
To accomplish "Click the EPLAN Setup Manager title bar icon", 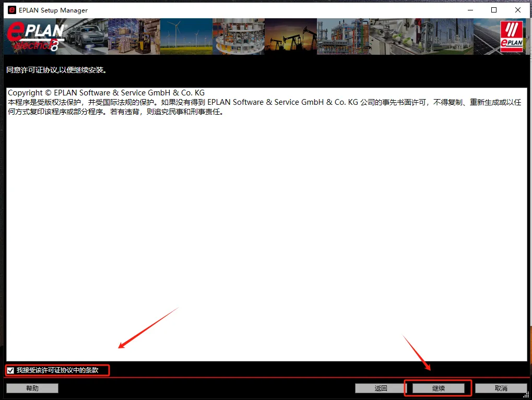I will (12, 10).
